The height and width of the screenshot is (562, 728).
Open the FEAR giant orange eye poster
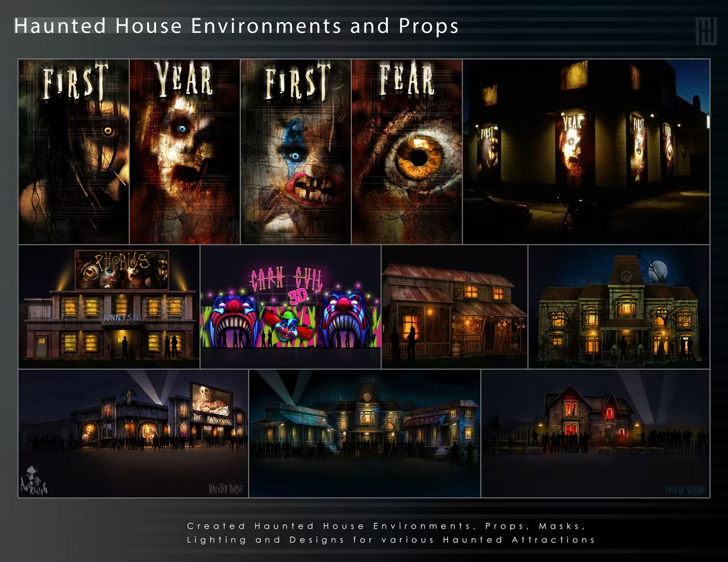[x=407, y=151]
